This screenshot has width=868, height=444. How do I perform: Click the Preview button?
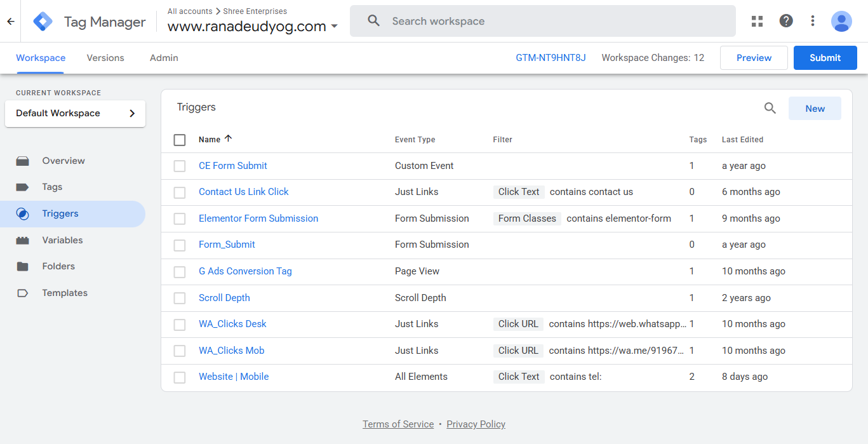(x=754, y=58)
